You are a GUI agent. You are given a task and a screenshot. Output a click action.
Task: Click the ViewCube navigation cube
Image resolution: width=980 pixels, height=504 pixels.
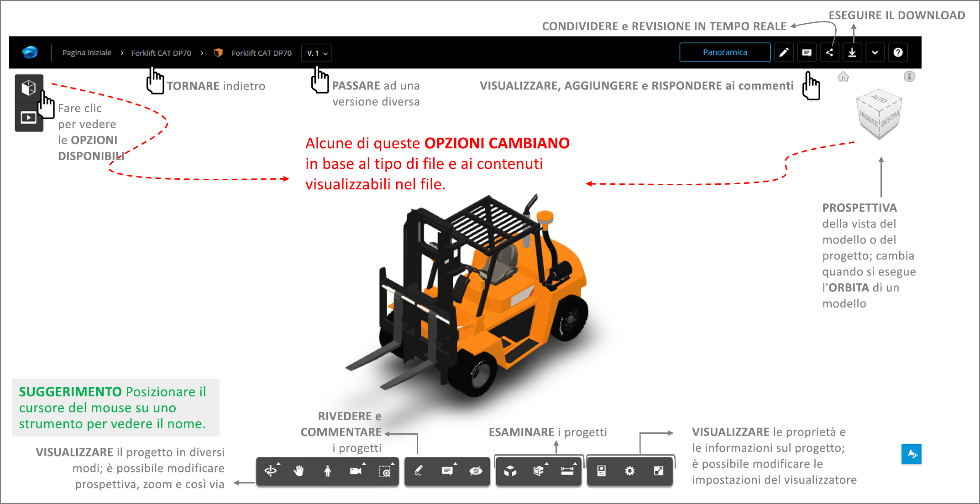click(879, 115)
